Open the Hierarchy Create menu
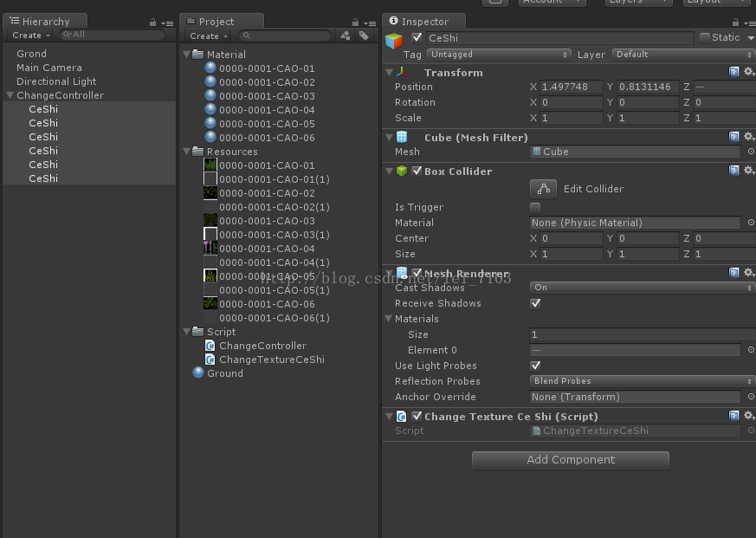The height and width of the screenshot is (538, 756). pyautogui.click(x=31, y=36)
